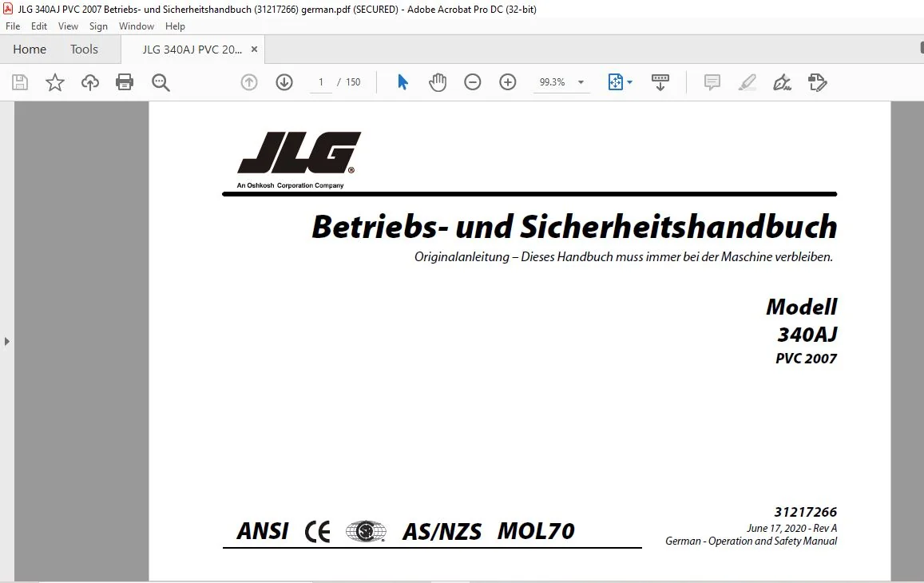
Task: Click 'An Oshkosh Corporation Company' text
Action: pyautogui.click(x=290, y=185)
